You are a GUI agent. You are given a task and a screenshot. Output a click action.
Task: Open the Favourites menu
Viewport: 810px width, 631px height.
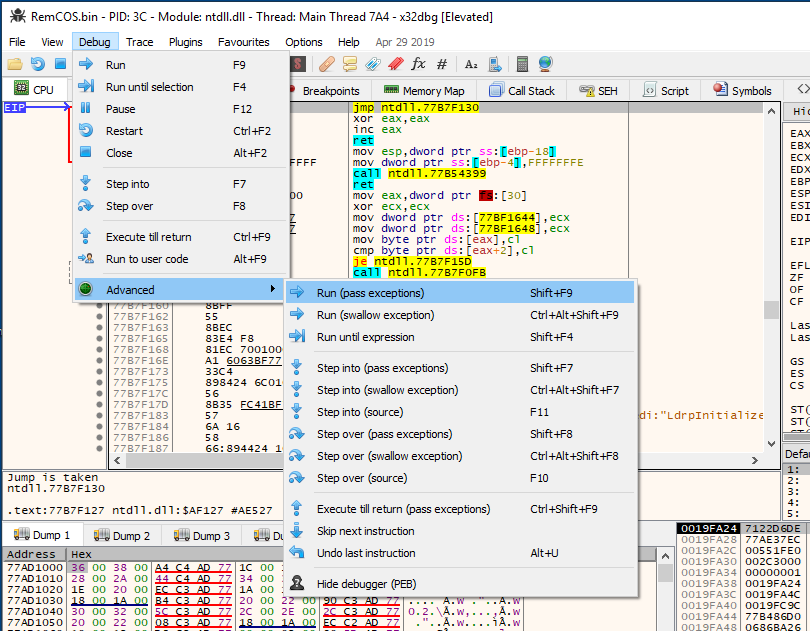244,42
